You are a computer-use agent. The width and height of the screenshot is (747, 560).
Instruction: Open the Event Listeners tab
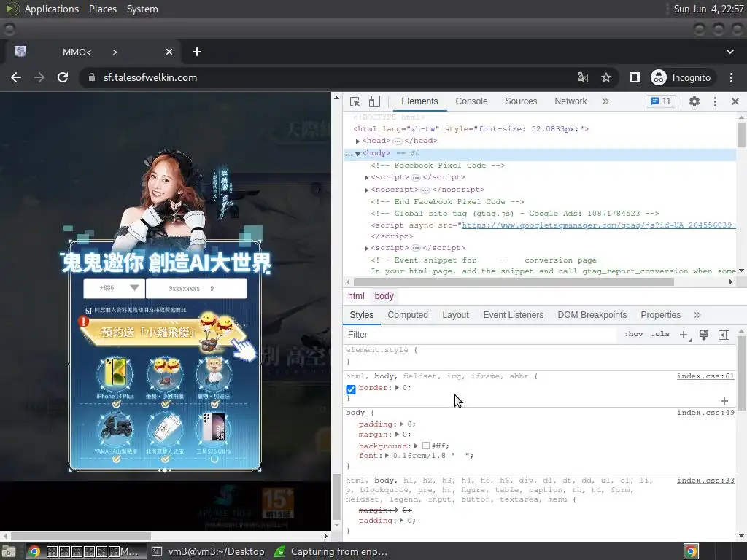(513, 315)
